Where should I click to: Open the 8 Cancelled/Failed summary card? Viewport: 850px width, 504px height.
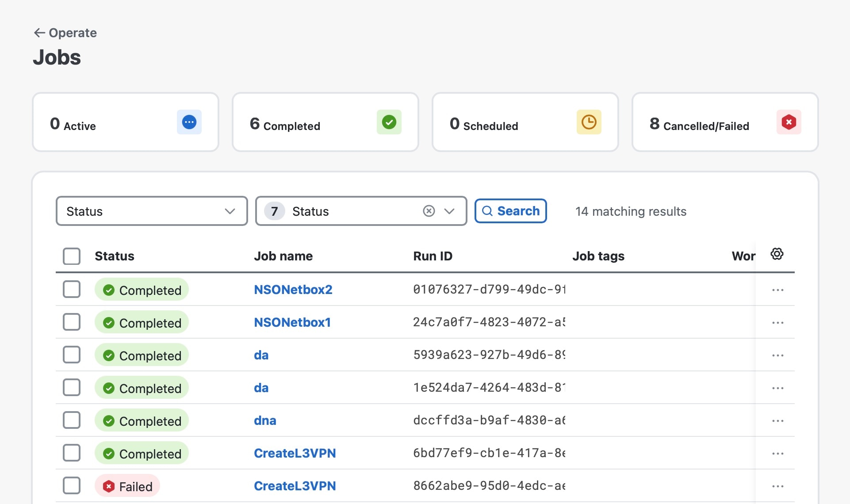725,122
